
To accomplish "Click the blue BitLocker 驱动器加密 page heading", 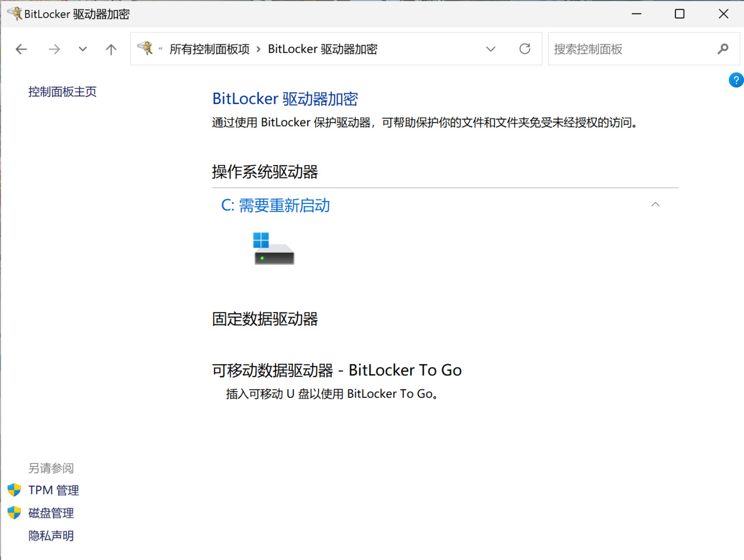I will pos(285,99).
